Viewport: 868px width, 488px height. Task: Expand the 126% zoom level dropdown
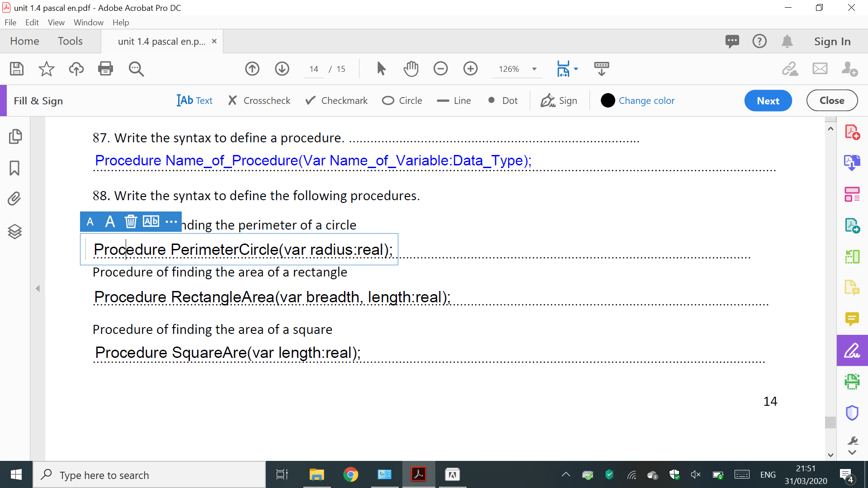pos(534,69)
